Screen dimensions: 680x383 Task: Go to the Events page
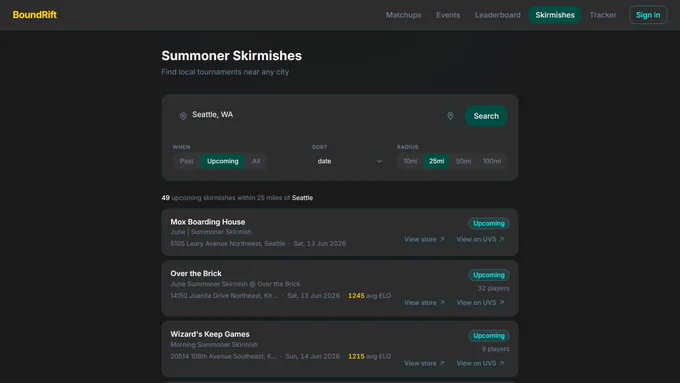pyautogui.click(x=448, y=15)
